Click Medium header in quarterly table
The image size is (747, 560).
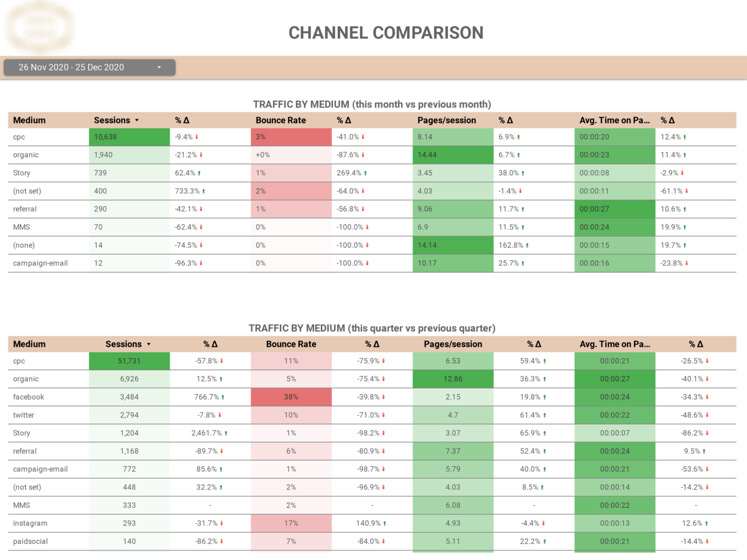coord(29,344)
